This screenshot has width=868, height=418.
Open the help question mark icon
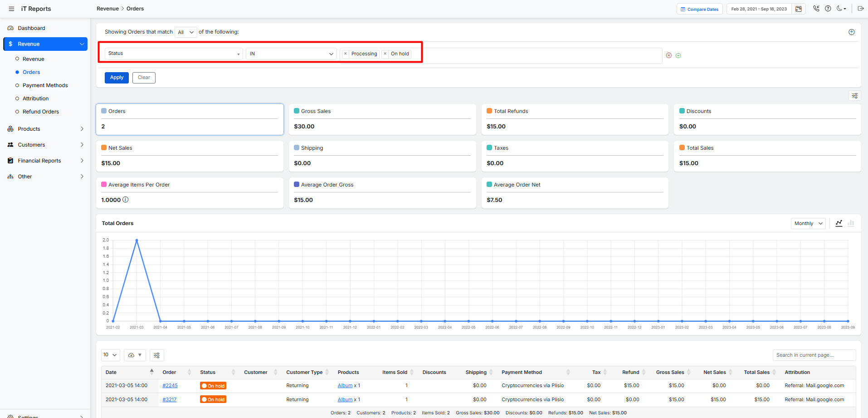[x=828, y=9]
